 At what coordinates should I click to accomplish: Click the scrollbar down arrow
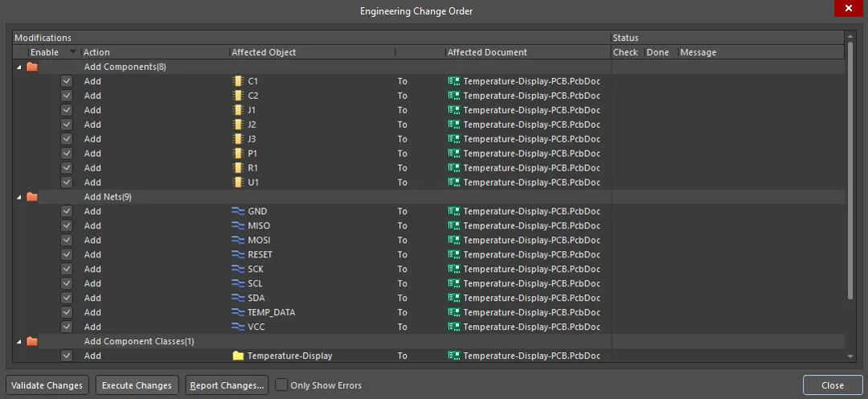pyautogui.click(x=850, y=356)
